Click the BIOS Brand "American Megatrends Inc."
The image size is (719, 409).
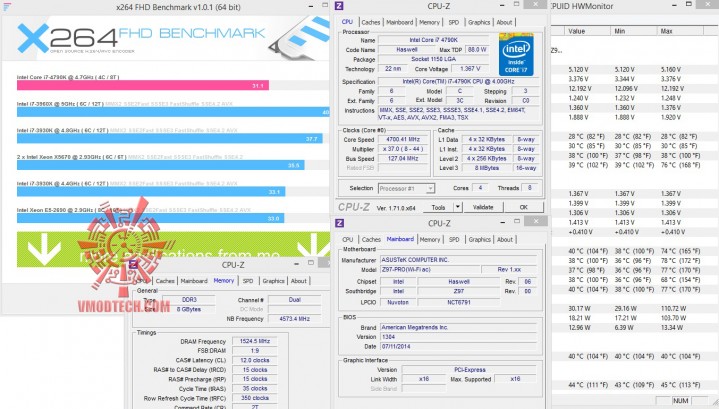(x=459, y=327)
